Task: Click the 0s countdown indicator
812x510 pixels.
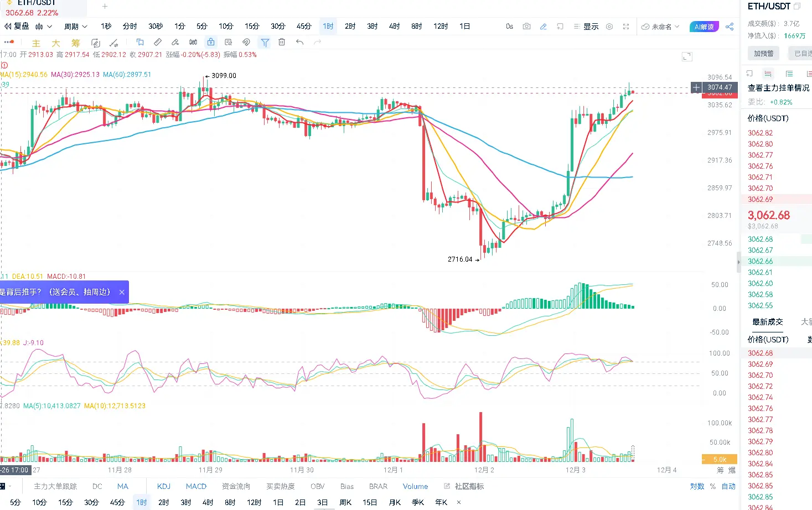Action: pos(509,26)
